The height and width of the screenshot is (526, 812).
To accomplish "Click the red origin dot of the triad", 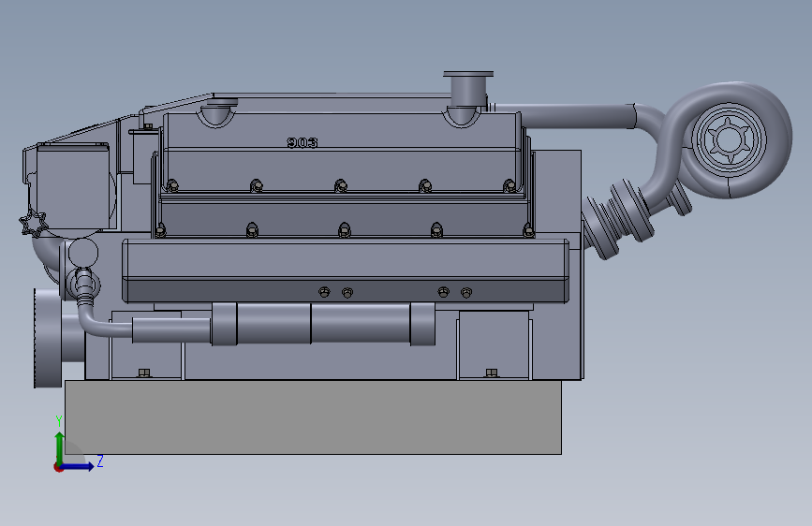I will 58,467.
